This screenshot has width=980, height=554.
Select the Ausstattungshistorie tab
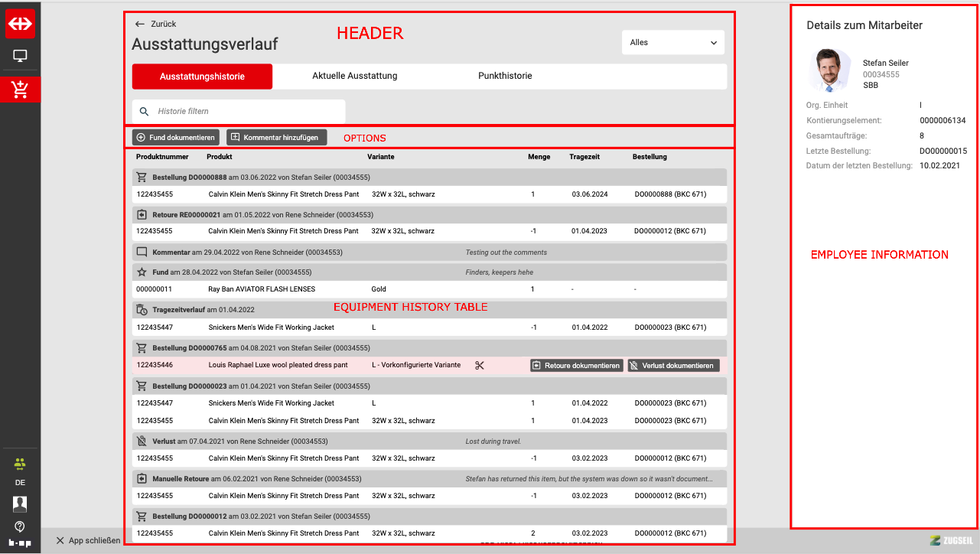202,77
